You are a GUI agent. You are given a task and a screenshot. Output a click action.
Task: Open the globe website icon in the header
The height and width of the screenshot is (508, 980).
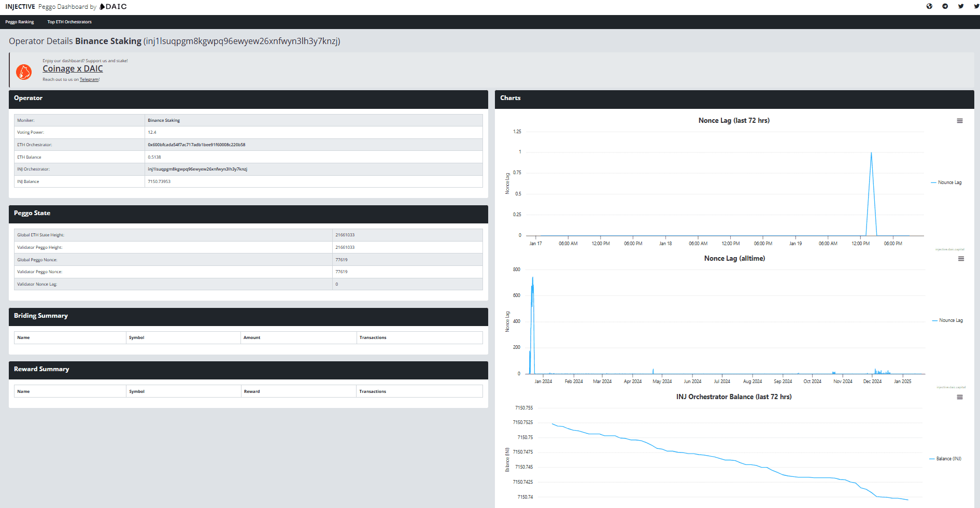929,6
